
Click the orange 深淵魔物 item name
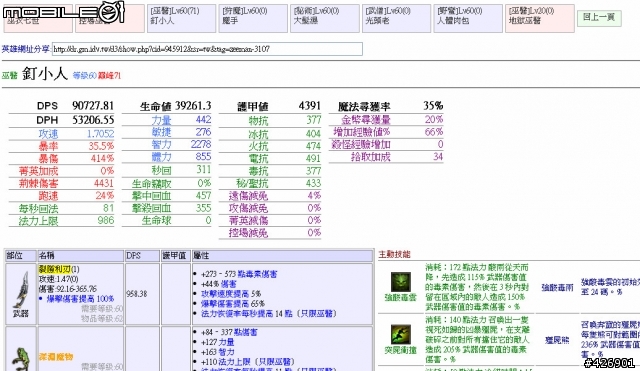pyautogui.click(x=56, y=357)
